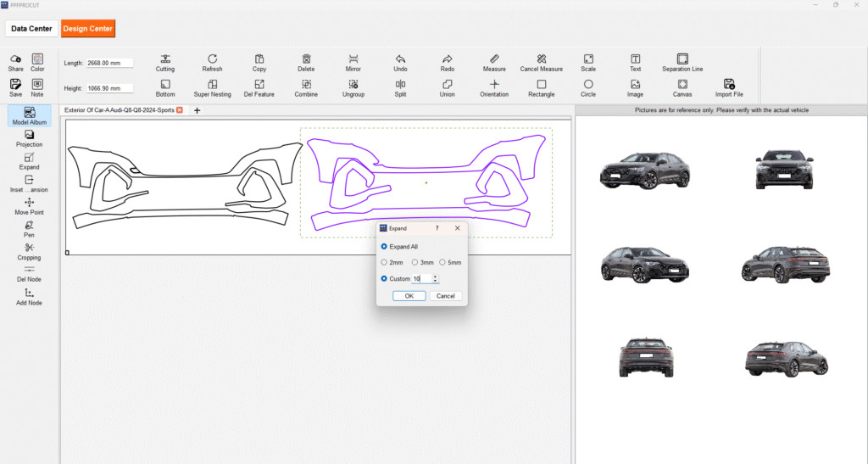Select the Cropping scissors tool
The width and height of the screenshot is (868, 464).
click(30, 248)
